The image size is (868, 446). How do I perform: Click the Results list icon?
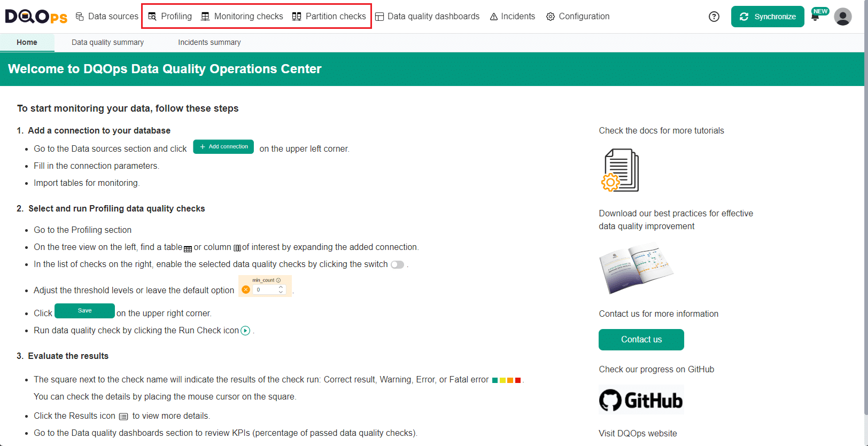(x=123, y=417)
